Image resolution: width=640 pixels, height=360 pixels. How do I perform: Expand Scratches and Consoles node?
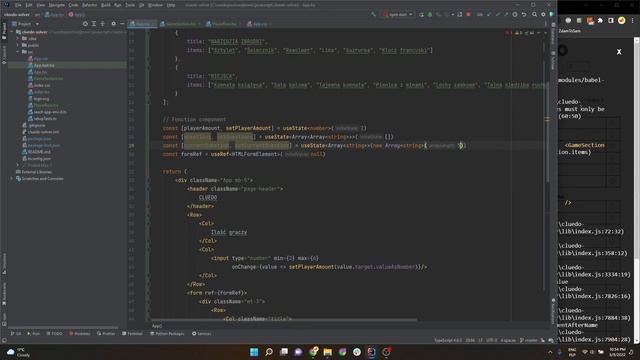coord(12,178)
